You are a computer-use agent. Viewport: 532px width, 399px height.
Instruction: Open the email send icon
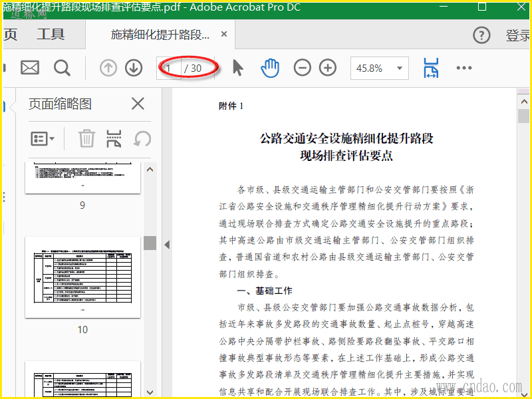click(x=30, y=68)
